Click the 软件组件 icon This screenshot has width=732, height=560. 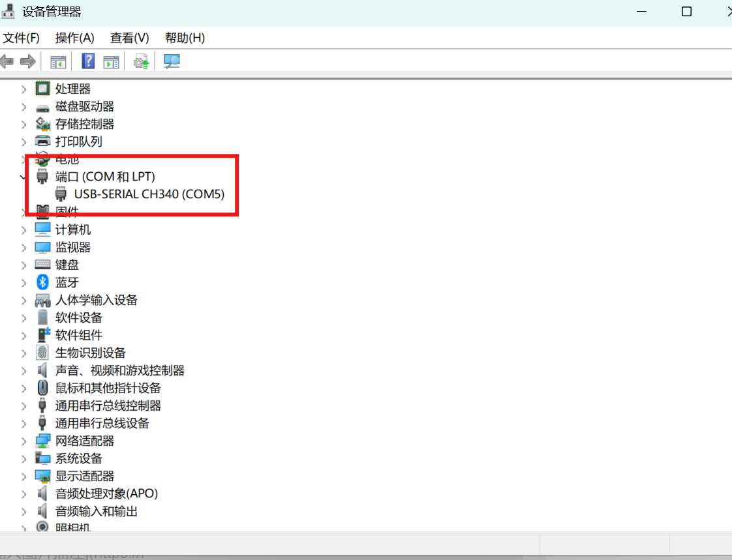coord(43,334)
